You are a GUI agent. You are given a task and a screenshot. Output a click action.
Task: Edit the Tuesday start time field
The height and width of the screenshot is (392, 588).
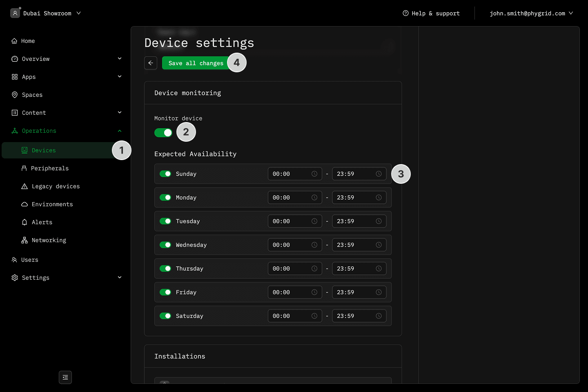[289, 221]
